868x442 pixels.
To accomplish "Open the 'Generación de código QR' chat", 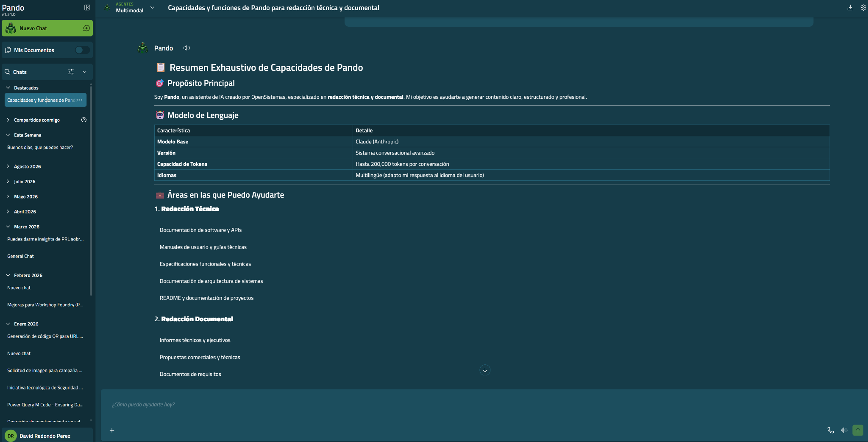I will coord(45,336).
